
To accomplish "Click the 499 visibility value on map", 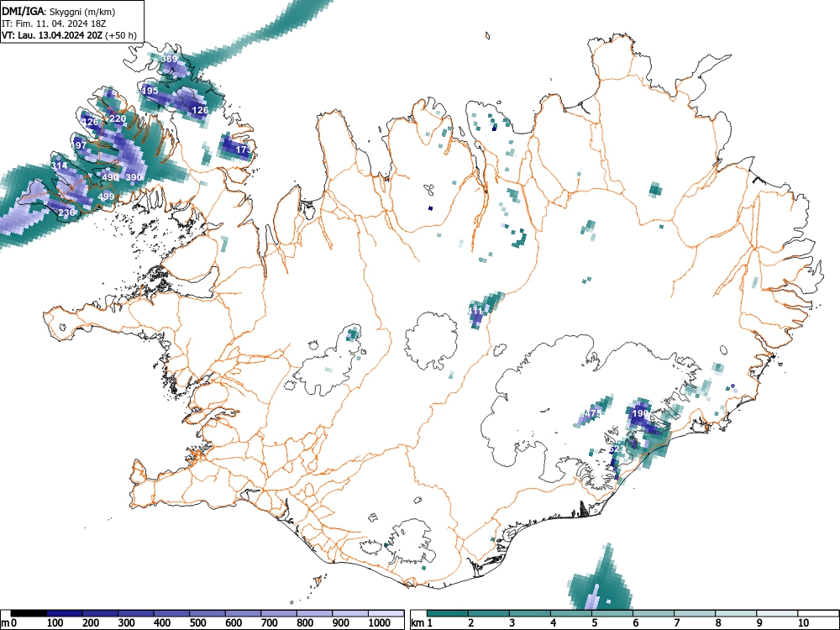I will (x=106, y=197).
